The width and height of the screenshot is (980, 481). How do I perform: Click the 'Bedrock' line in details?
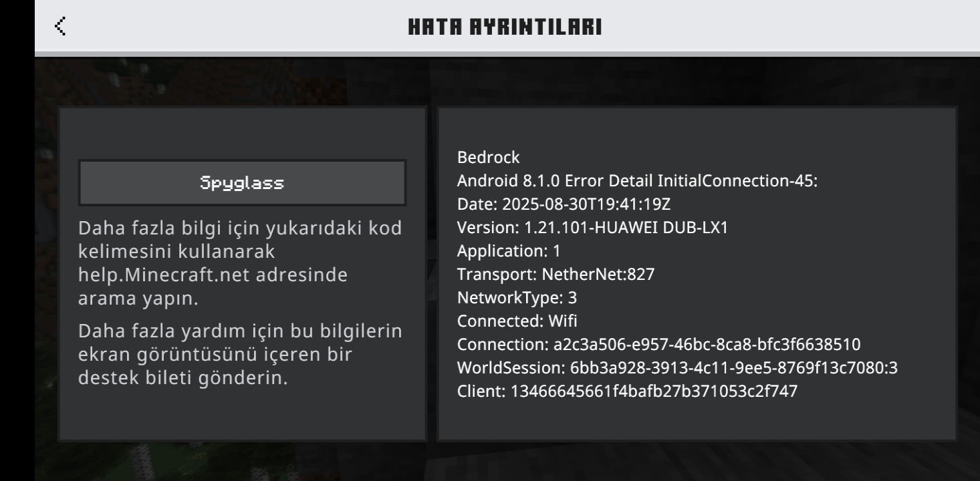coord(488,158)
